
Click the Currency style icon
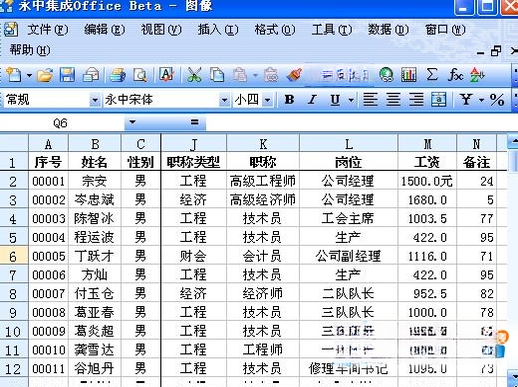pos(466,99)
